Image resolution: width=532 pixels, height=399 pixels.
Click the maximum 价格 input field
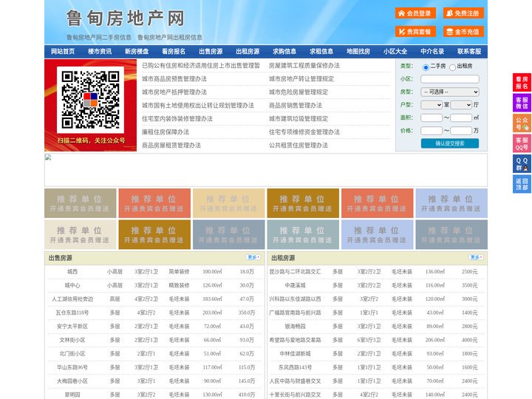coord(461,131)
